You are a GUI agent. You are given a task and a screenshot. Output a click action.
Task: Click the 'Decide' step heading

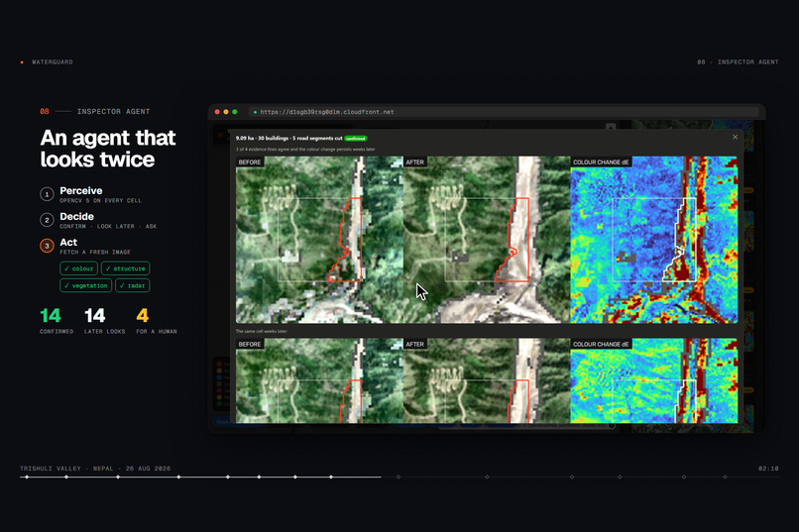(x=77, y=217)
